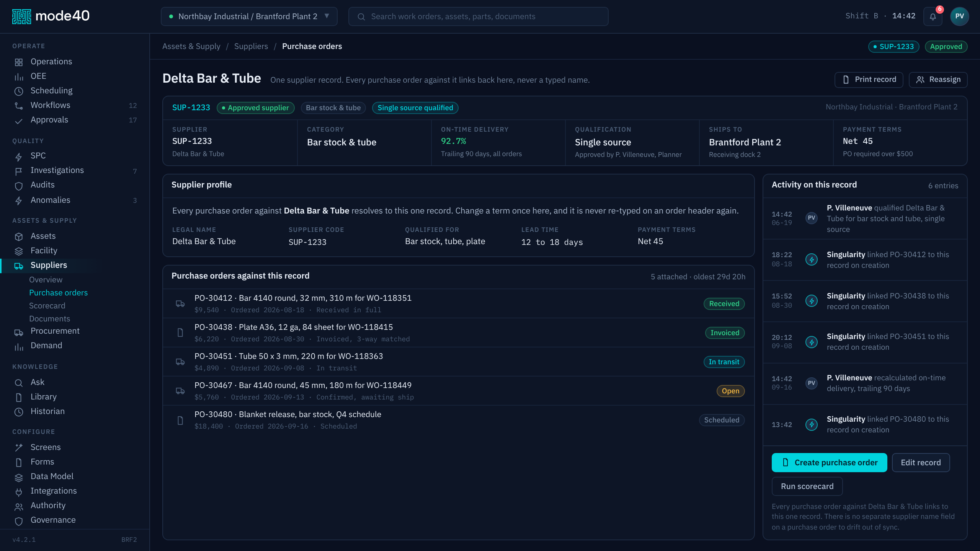Screen dimensions: 980x551
Task: Open Governance in the sidebar
Action: pyautogui.click(x=75, y=520)
